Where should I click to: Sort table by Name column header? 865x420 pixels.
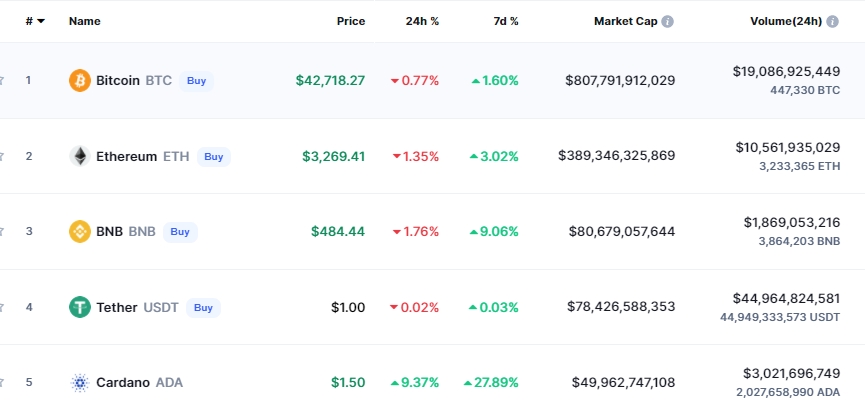(84, 21)
